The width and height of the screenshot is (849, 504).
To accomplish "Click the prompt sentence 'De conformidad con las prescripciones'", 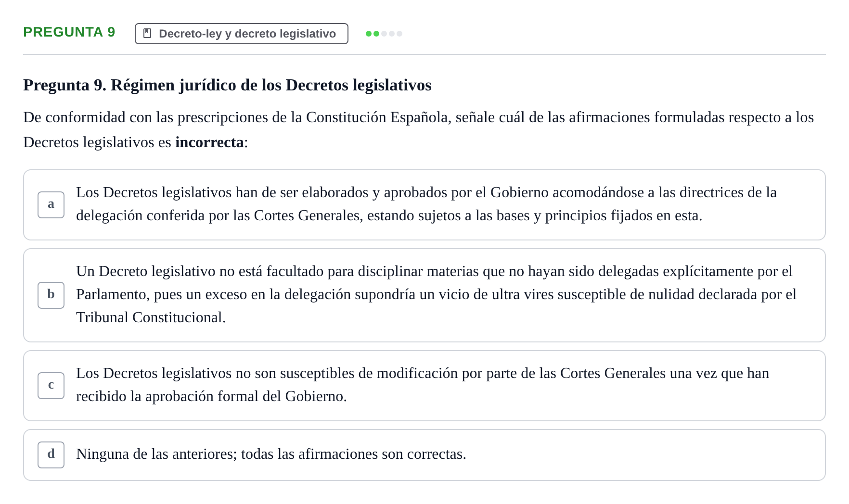I will click(419, 130).
